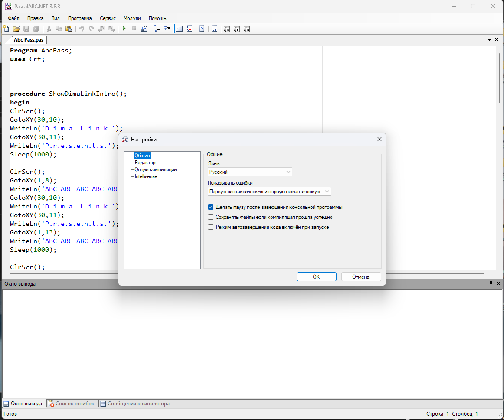
Task: Click the code line 'uses Crt;'
Action: click(27, 59)
